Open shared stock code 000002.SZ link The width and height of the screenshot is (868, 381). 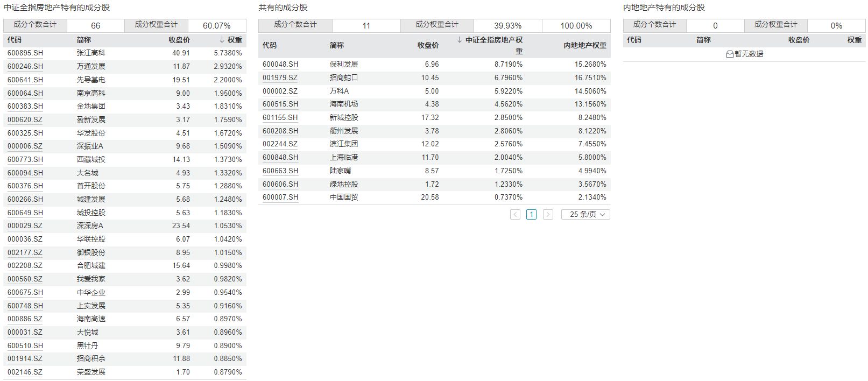280,91
